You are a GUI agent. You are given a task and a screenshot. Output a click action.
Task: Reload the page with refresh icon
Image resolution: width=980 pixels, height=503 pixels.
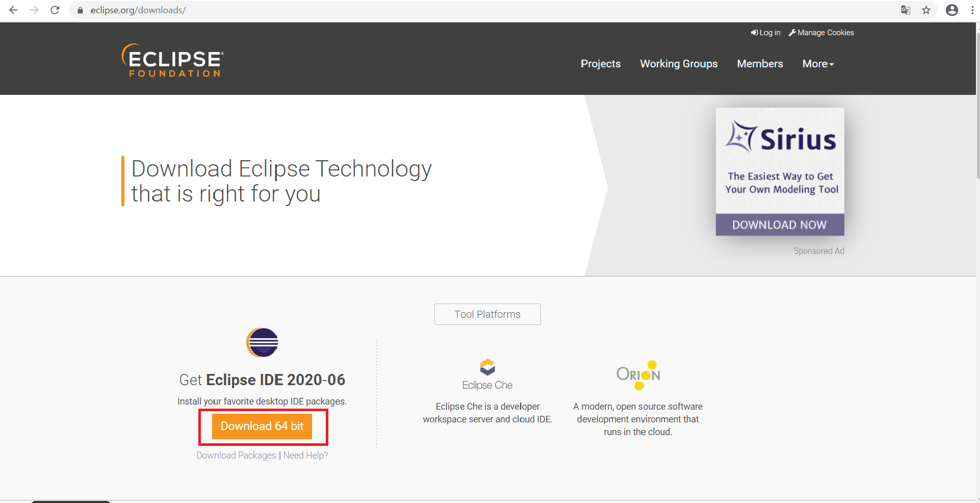pos(55,10)
